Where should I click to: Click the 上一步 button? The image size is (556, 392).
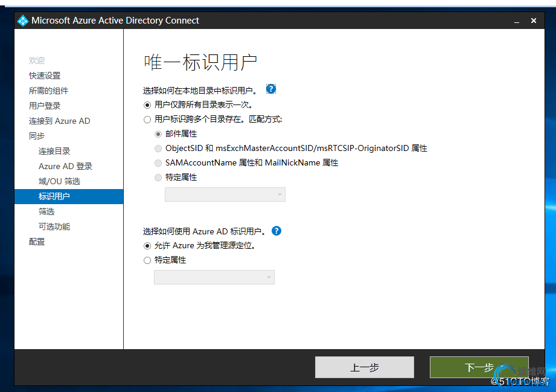pos(365,367)
